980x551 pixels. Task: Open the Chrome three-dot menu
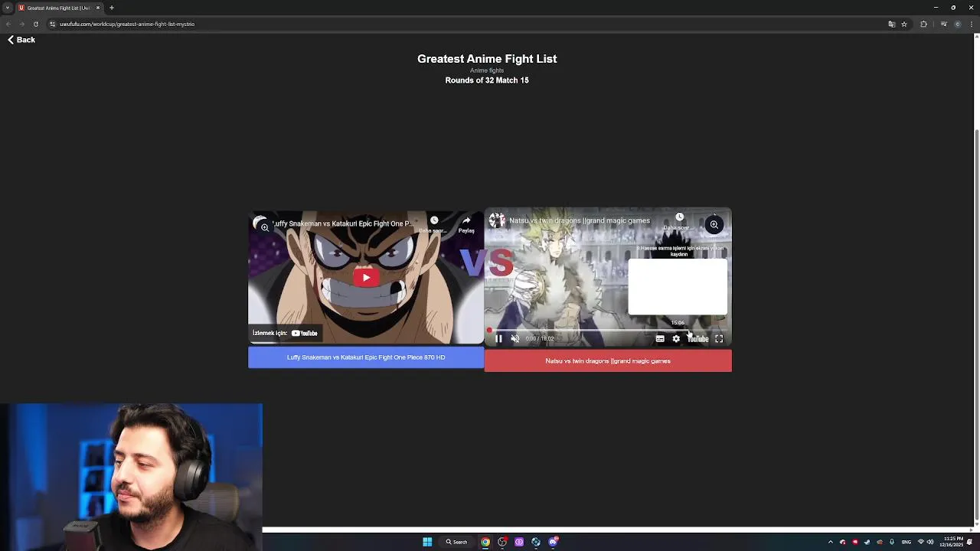point(972,24)
